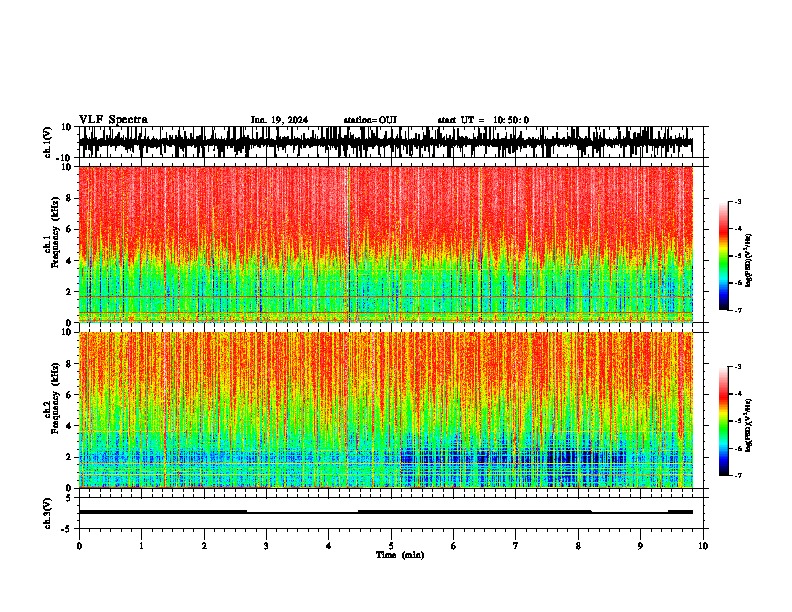The height and width of the screenshot is (612, 792).
Task: Click the "-5" tick of the ch.3(V) axis
Action: [67, 529]
